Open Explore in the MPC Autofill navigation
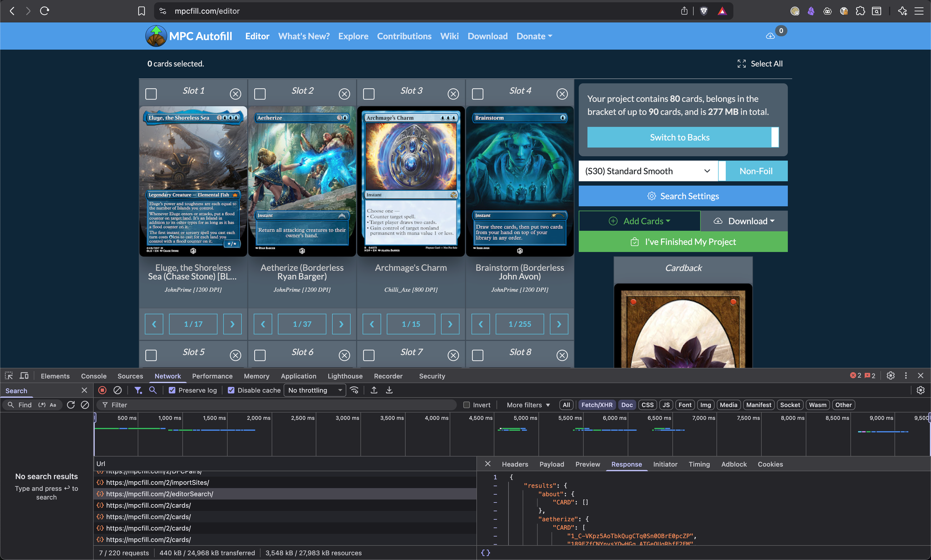931x560 pixels. tap(353, 36)
